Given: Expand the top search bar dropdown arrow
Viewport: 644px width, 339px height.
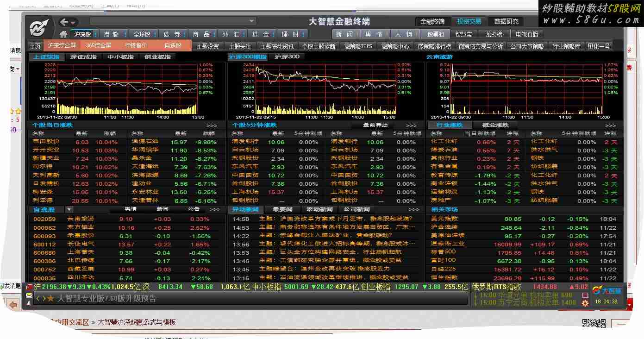Looking at the screenshot, I should pos(252,21).
